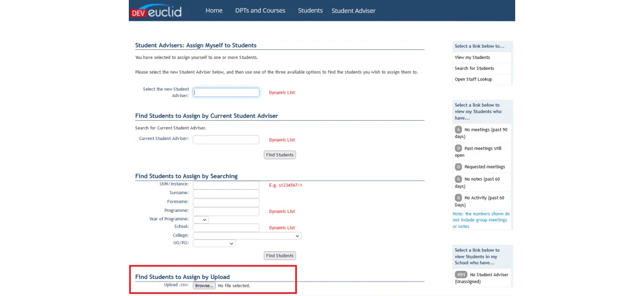Focus the new Student Adviser field

226,92
